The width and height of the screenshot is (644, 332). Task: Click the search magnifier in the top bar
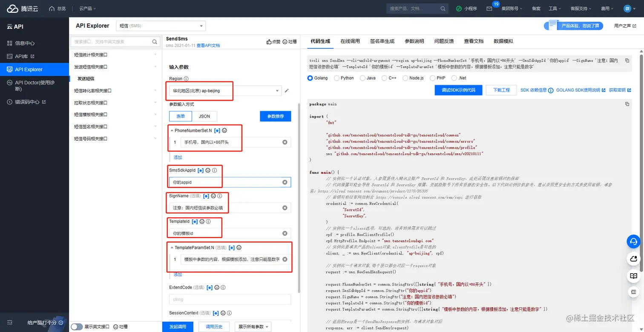tap(443, 9)
